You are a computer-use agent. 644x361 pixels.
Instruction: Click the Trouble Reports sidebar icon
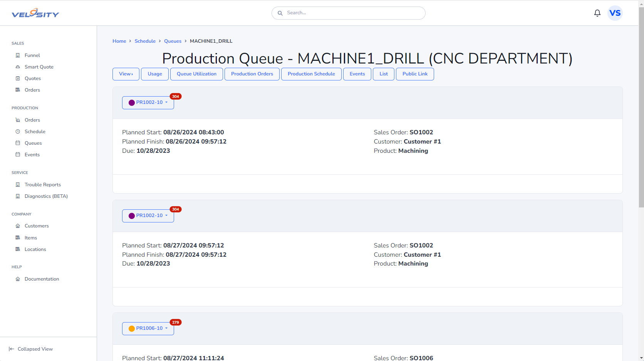click(x=18, y=185)
